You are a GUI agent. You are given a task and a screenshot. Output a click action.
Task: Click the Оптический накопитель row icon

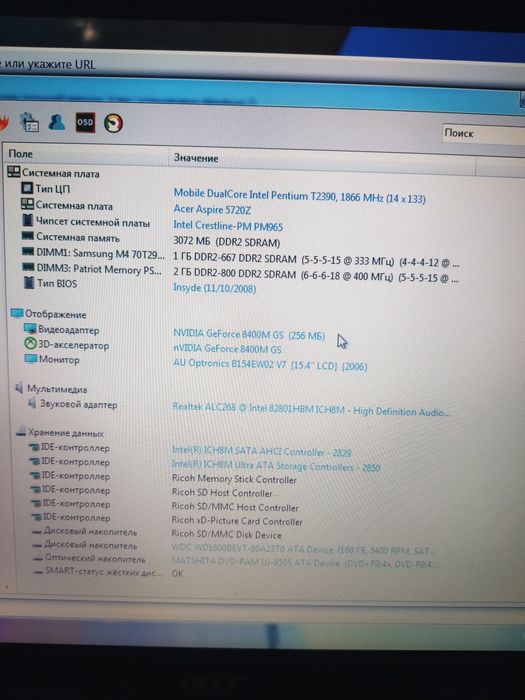point(38,558)
